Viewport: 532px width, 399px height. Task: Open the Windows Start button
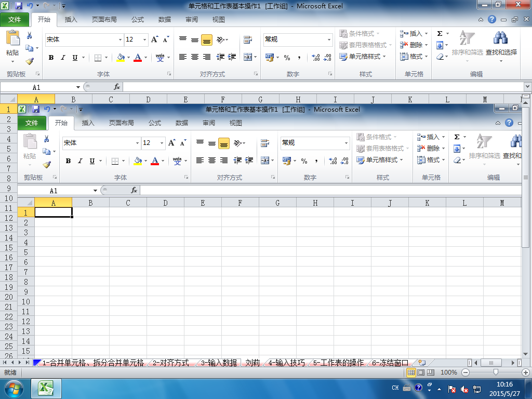point(14,389)
